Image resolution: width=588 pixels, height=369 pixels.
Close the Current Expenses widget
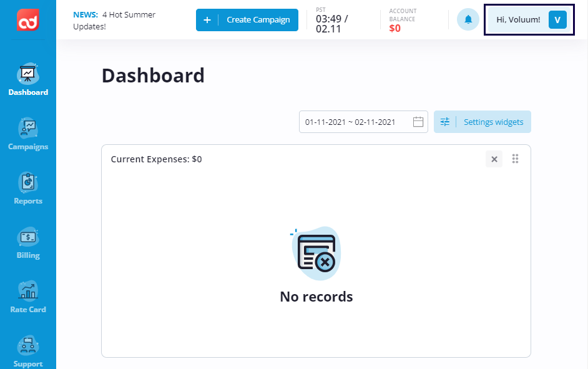coord(494,159)
